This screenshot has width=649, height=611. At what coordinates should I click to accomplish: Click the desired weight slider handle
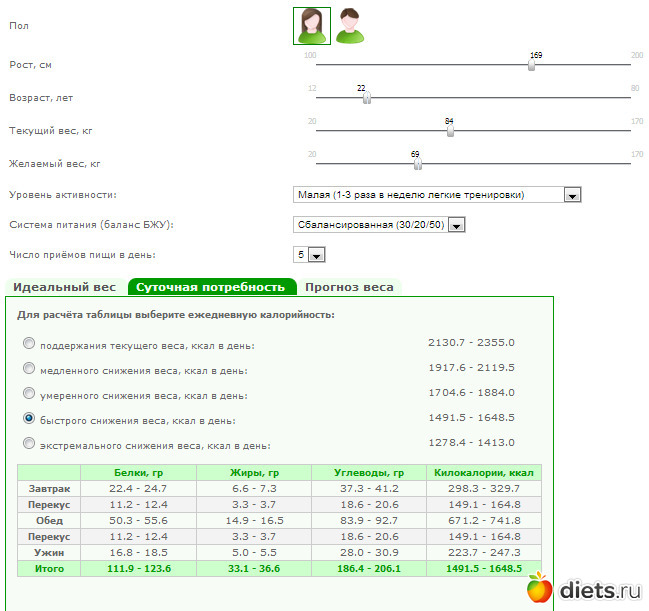point(418,164)
